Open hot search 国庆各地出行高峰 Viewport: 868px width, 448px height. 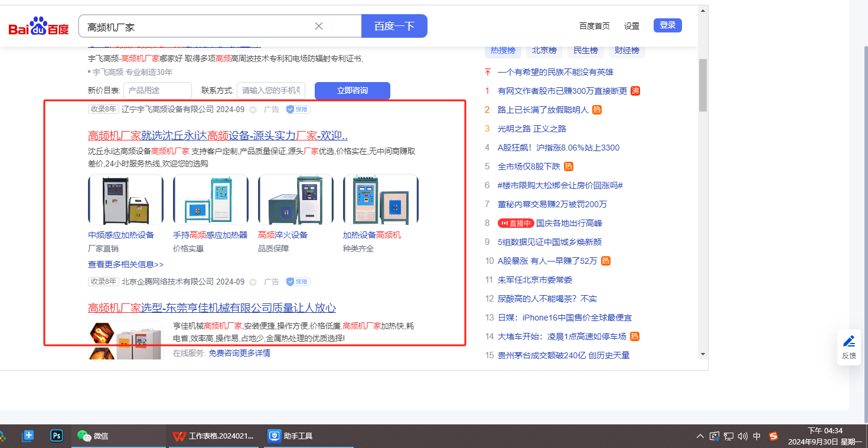tap(569, 223)
